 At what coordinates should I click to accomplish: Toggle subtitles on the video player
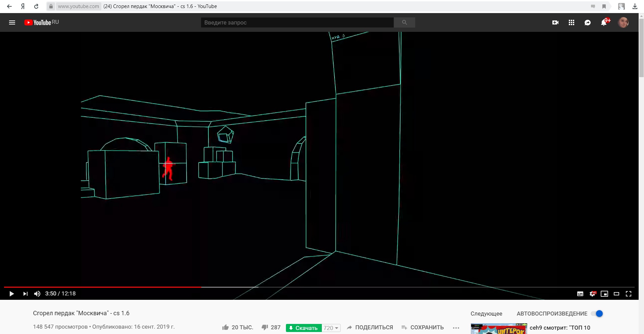[x=580, y=294]
